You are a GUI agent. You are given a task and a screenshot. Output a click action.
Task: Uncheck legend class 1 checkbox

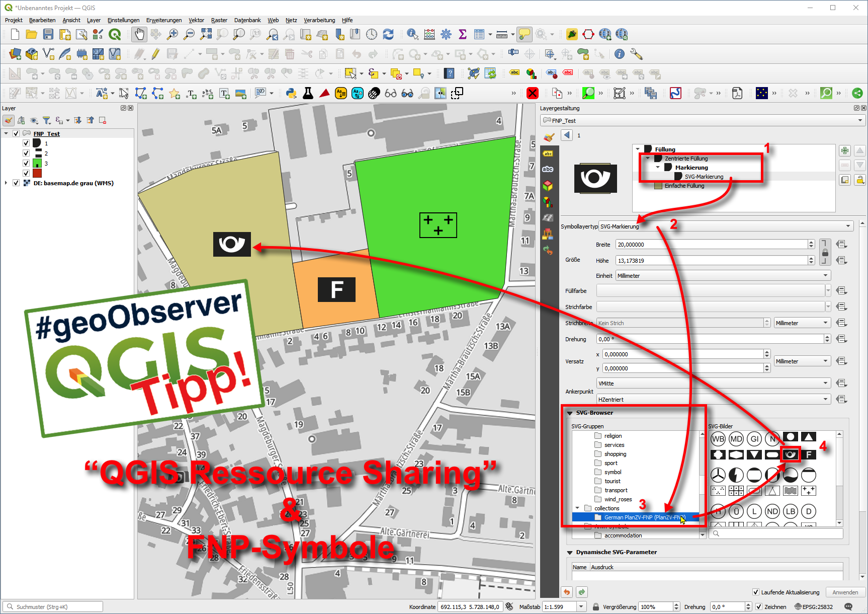[x=26, y=143]
